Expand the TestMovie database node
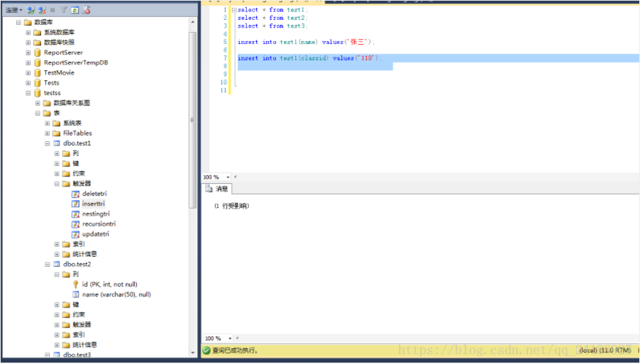Screen dimensions: 640x364 (x=28, y=72)
